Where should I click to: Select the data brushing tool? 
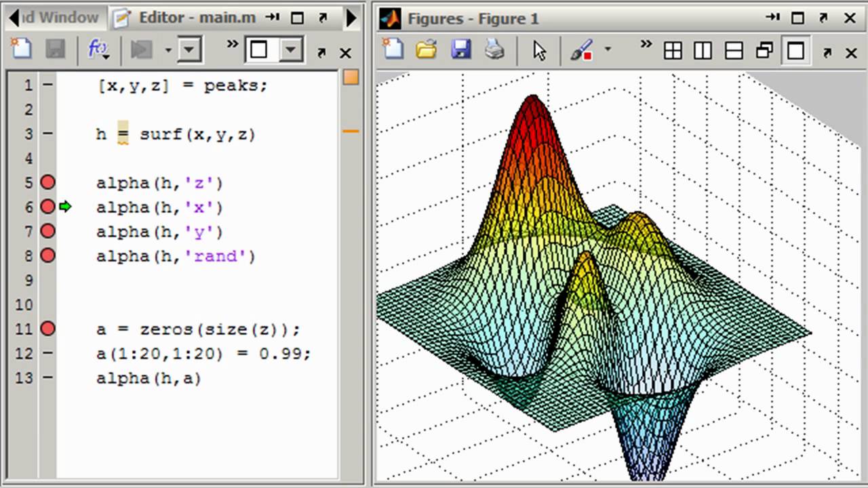tap(580, 49)
